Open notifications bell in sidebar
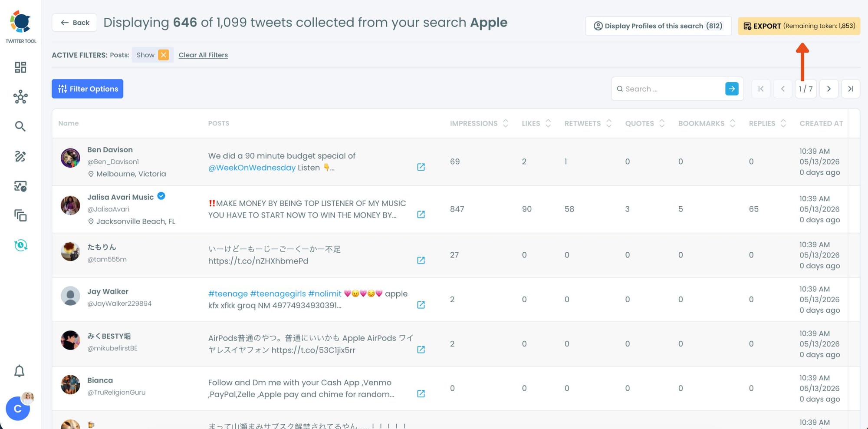Screen dimensions: 868x429 (20, 371)
